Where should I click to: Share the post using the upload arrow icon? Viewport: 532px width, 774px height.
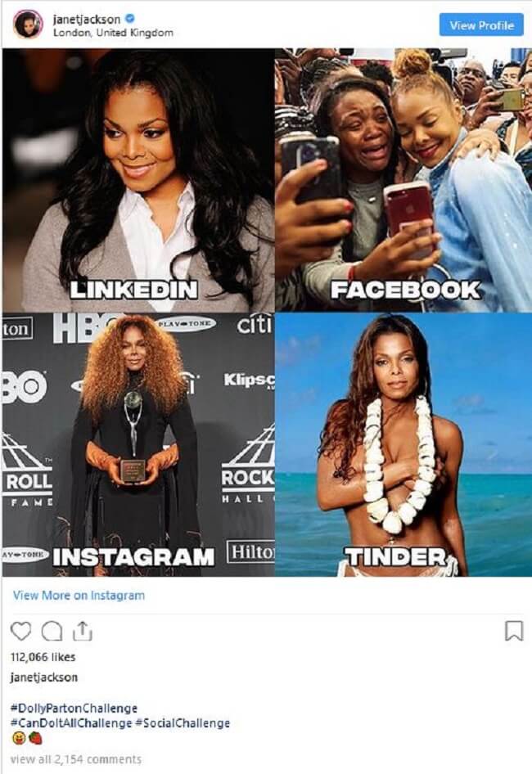[x=83, y=631]
